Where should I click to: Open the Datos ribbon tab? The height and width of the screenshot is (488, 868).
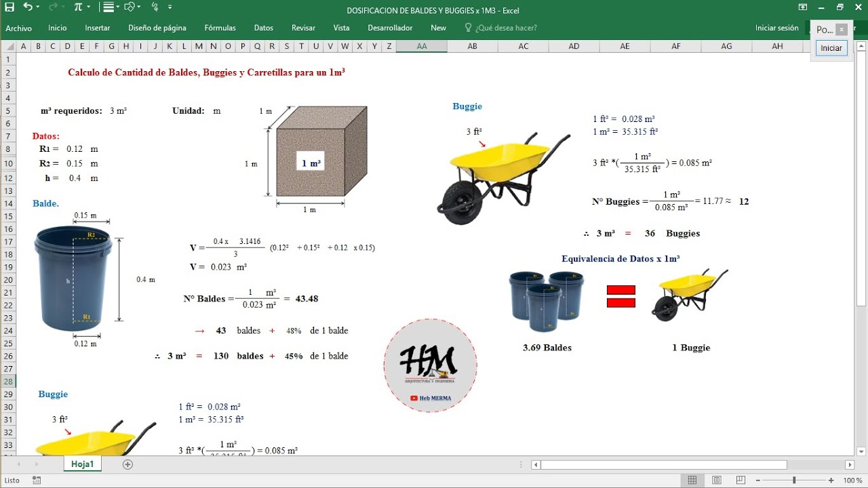coord(264,28)
